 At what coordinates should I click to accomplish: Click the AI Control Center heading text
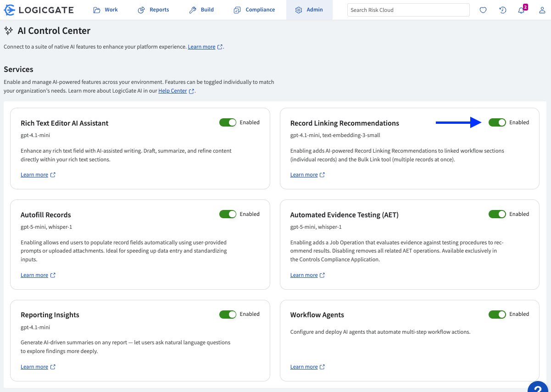[54, 31]
